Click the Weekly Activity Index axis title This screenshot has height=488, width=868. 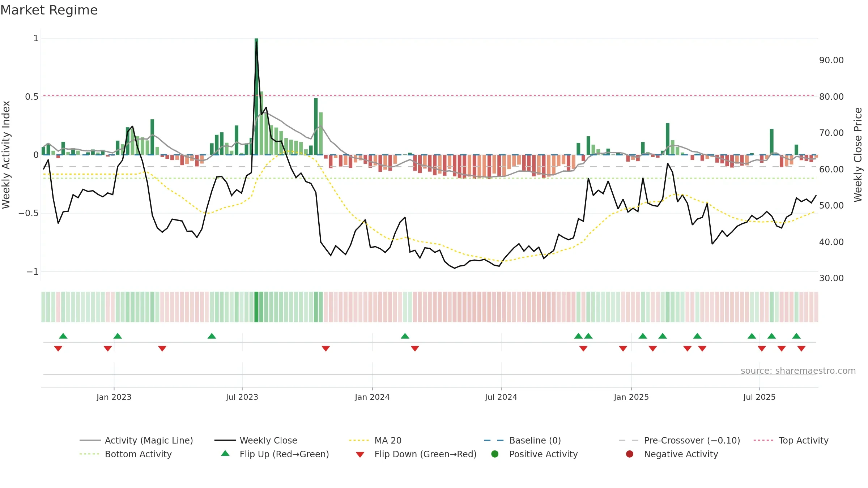6,155
